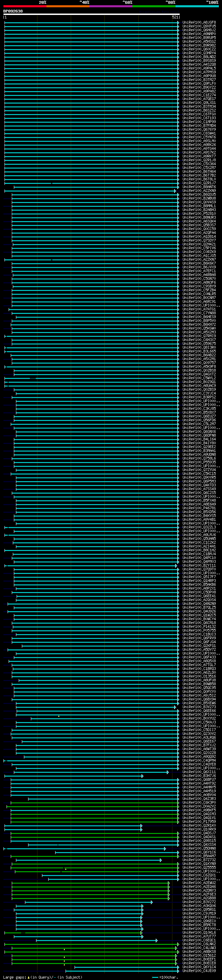This screenshot has width=222, height=980.
Task: Select hit label UniRef100_Q6H8J2
Action: click(199, 30)
